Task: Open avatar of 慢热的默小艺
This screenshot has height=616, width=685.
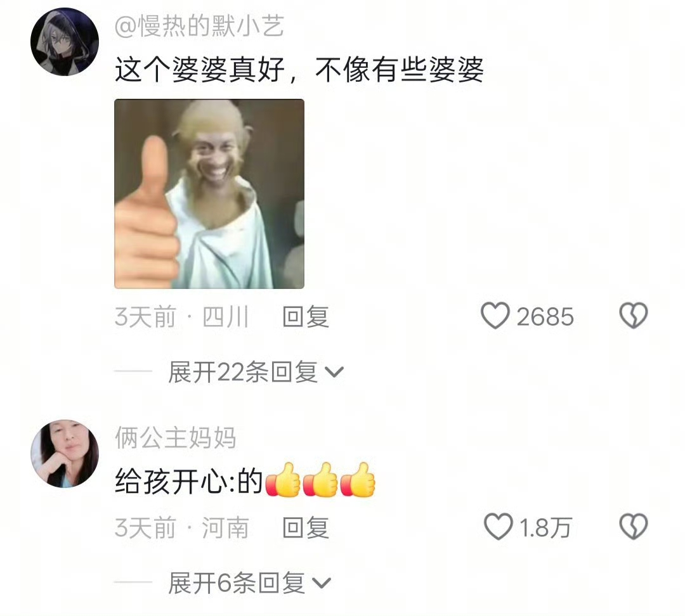Action: (x=65, y=41)
